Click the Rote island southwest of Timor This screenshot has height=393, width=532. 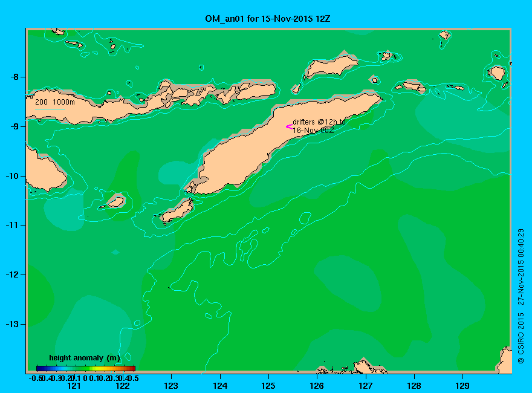coord(177,210)
